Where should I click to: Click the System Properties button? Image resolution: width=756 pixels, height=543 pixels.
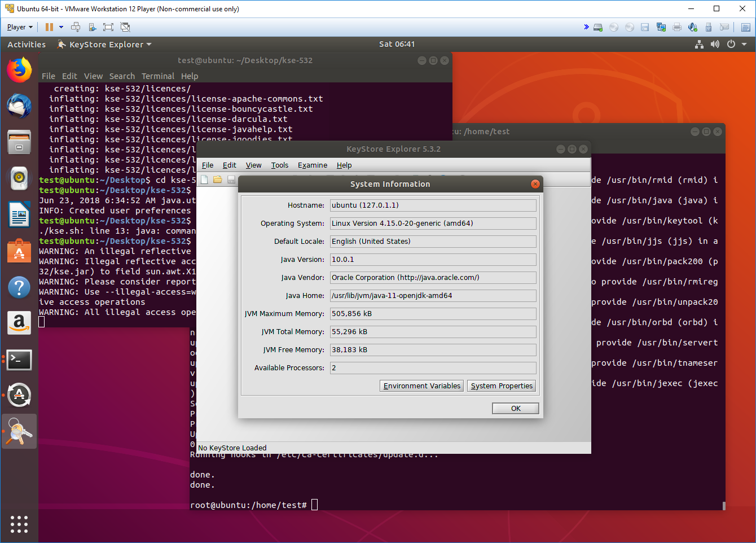501,386
